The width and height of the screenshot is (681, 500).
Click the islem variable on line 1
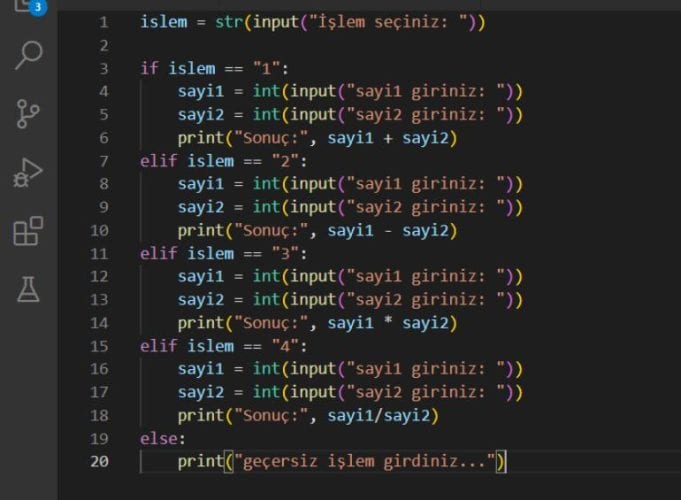pos(164,22)
